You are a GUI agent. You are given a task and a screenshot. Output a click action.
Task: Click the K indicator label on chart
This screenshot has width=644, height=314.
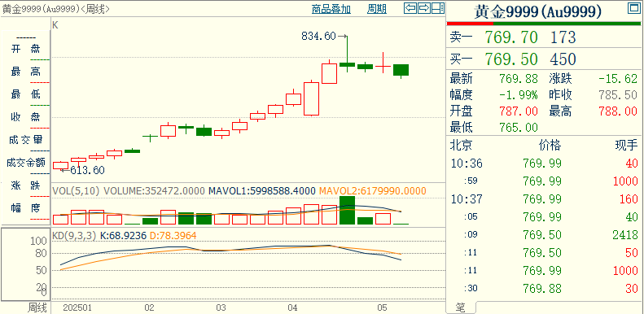(x=55, y=25)
